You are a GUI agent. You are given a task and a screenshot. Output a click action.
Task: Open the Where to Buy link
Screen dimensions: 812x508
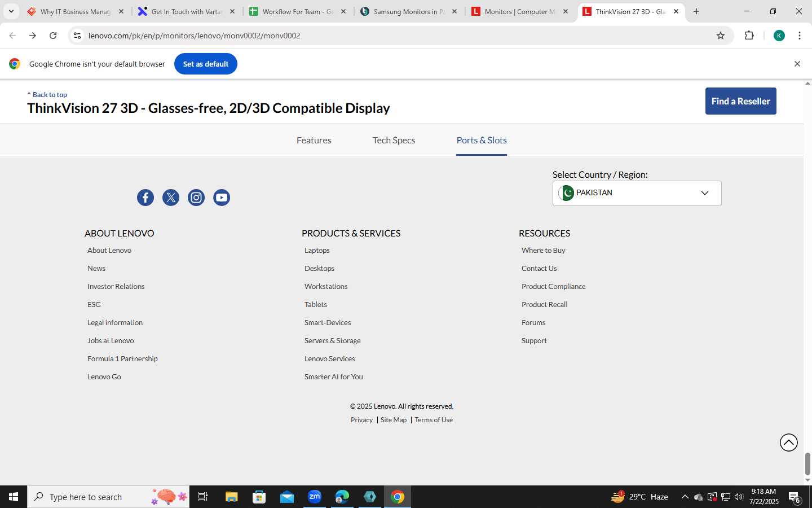544,251
